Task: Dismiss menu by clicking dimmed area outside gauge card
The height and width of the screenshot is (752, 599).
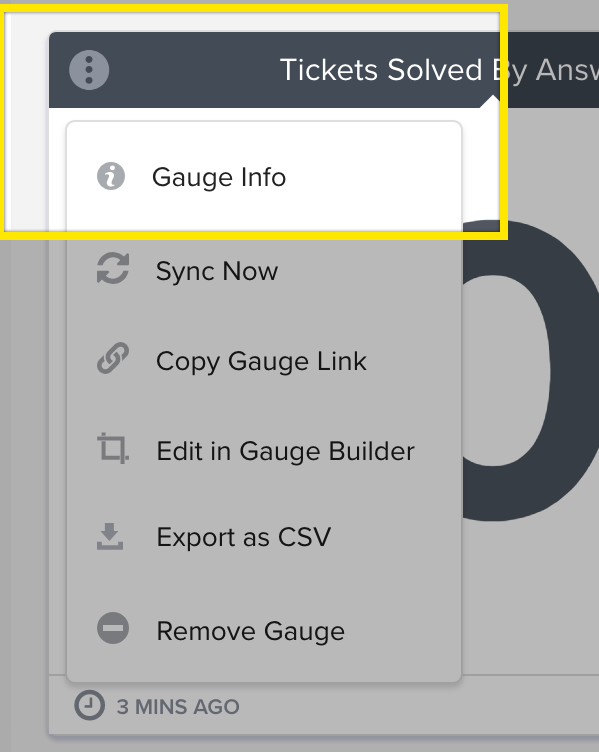Action: 24,480
